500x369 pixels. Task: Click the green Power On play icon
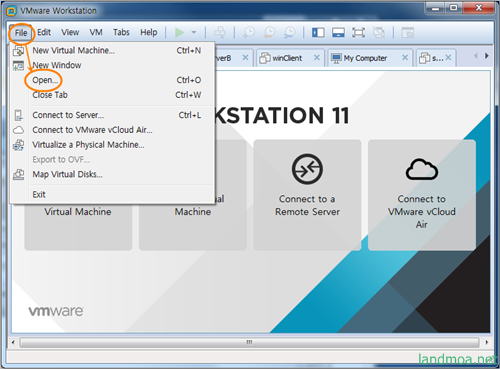180,32
